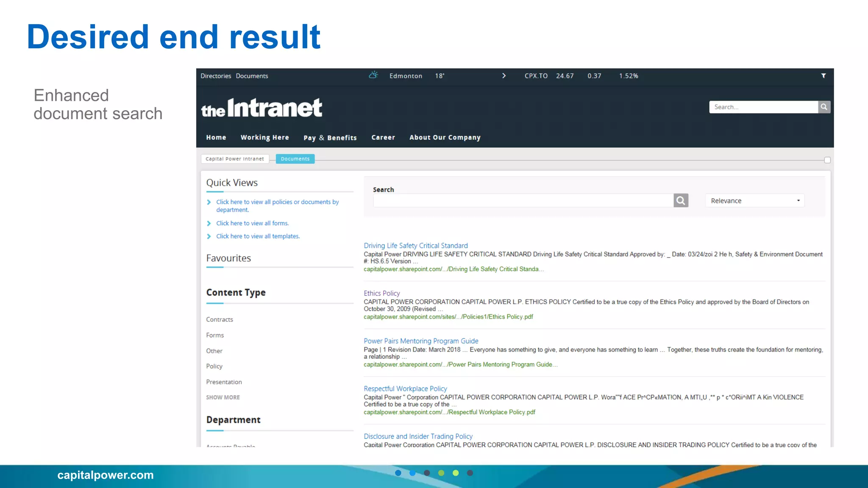The height and width of the screenshot is (488, 868).
Task: Click the filter funnel icon in top bar
Action: (823, 76)
